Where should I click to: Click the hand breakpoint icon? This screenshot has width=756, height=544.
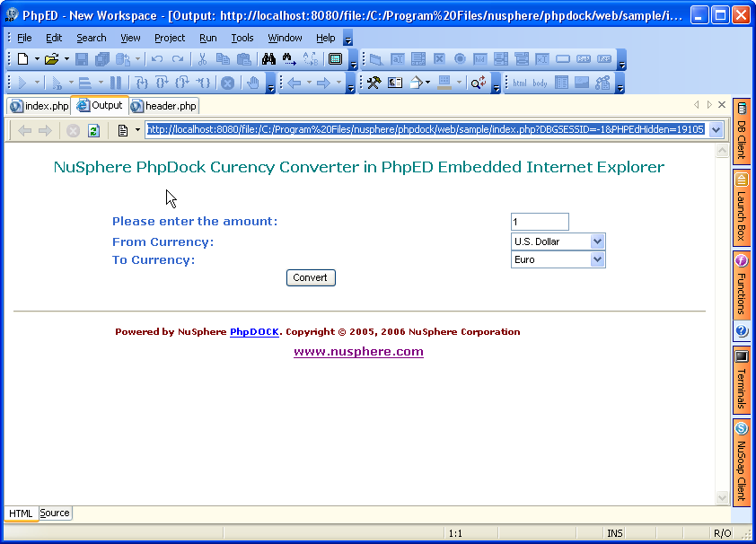pyautogui.click(x=253, y=83)
